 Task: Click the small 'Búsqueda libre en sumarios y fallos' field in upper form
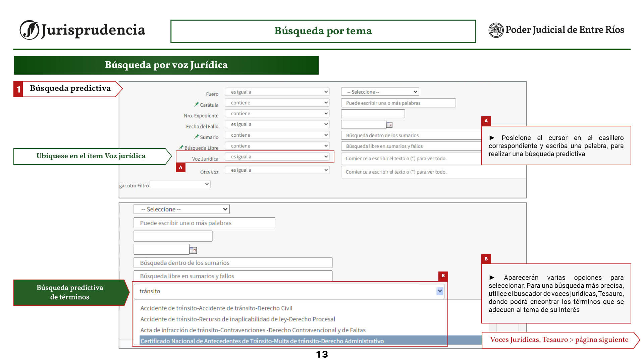[x=411, y=146]
